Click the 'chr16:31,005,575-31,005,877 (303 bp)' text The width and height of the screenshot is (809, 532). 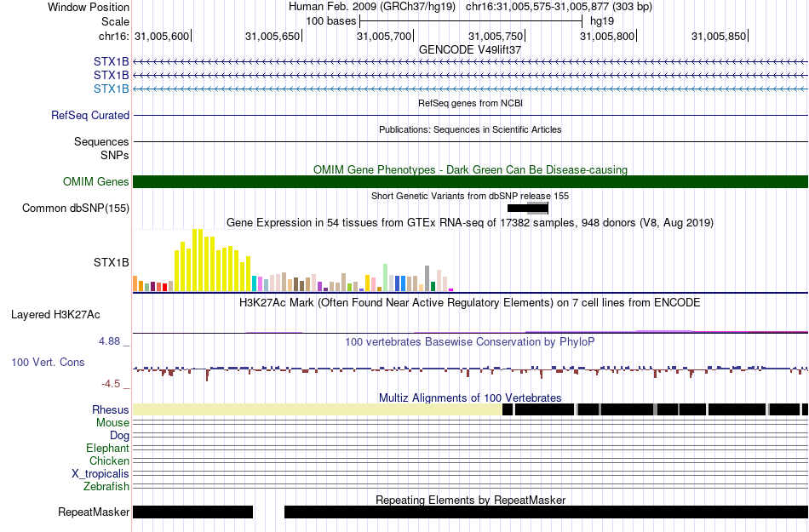pos(559,7)
